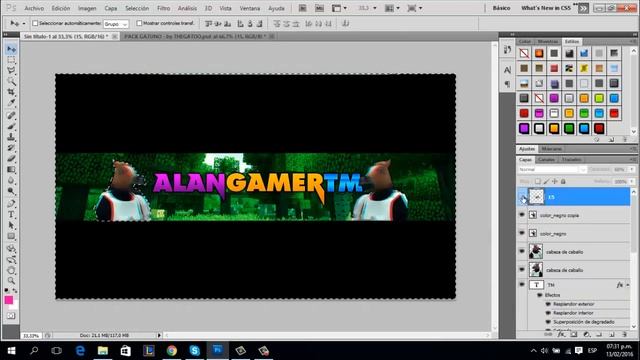The height and width of the screenshot is (360, 640).
Task: Select the Zoom tool in toolbox
Action: pyautogui.click(x=11, y=280)
